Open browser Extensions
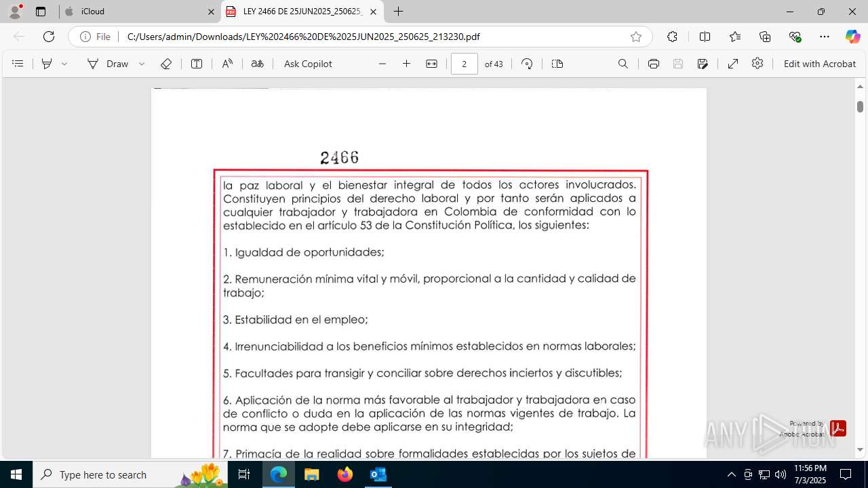The image size is (868, 488). (x=672, y=37)
